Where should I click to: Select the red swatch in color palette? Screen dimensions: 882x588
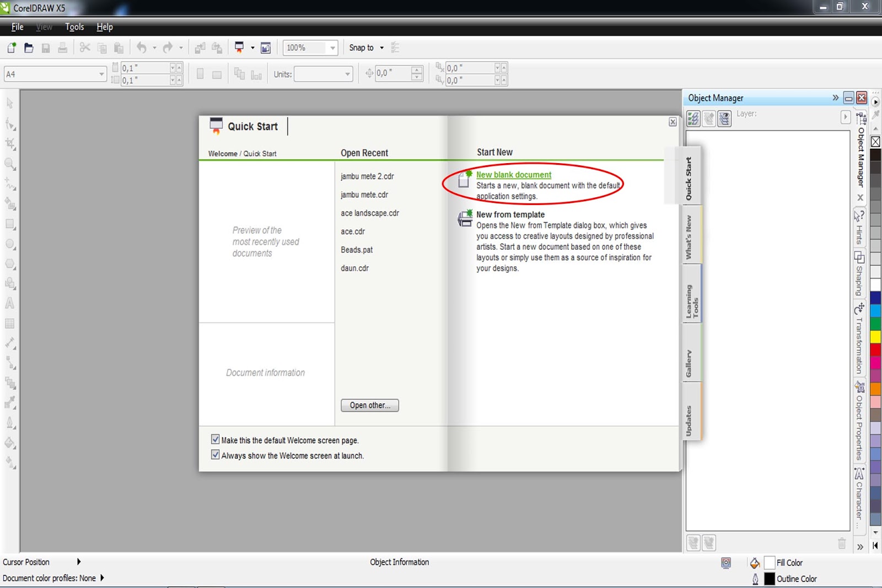pos(875,349)
